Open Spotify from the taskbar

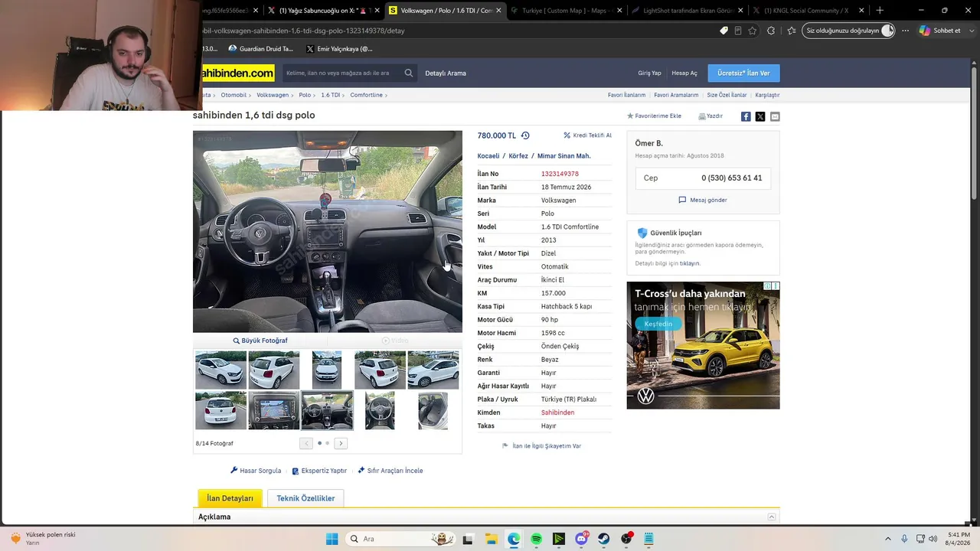pos(536,539)
